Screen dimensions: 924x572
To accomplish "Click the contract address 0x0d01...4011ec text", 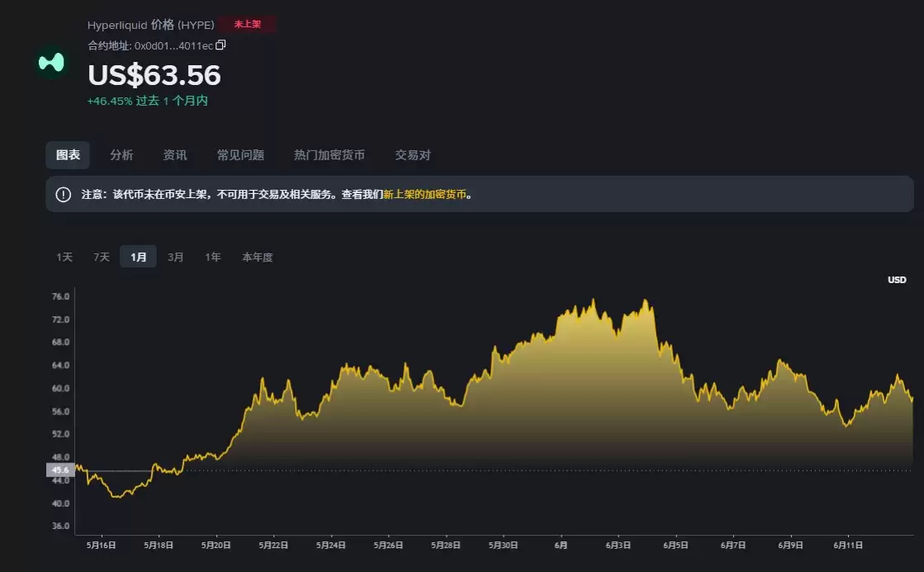I will [173, 45].
